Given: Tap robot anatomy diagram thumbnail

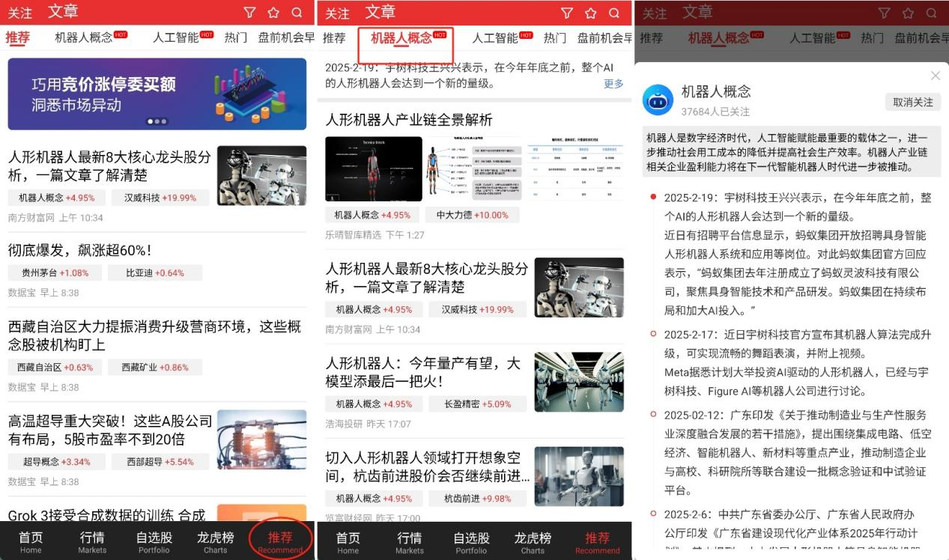Looking at the screenshot, I should tap(474, 168).
